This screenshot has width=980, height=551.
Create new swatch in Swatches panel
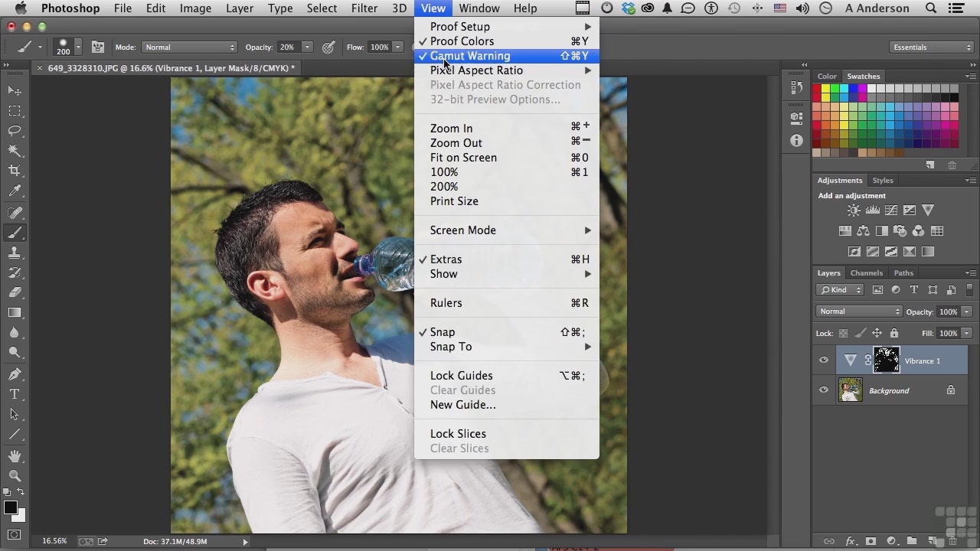click(929, 165)
